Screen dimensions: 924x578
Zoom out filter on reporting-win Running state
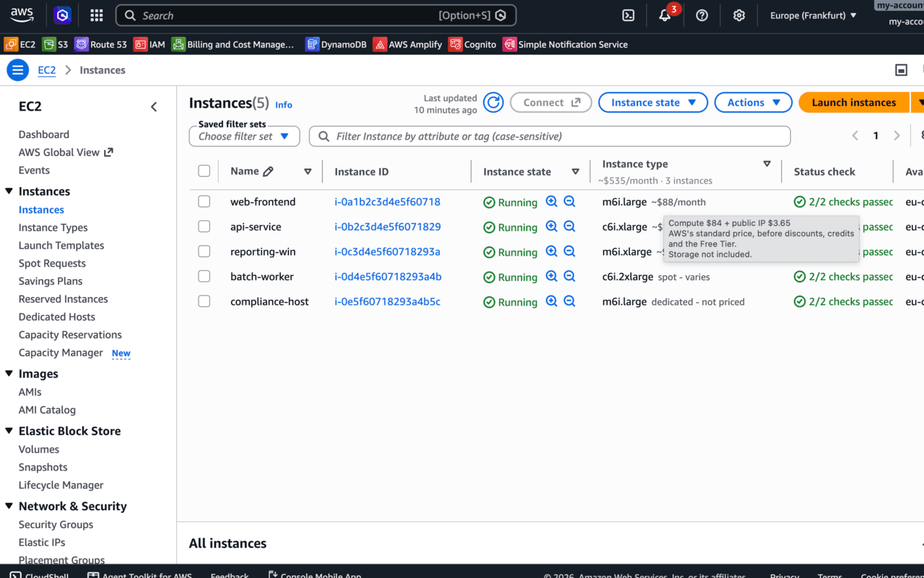pos(570,251)
